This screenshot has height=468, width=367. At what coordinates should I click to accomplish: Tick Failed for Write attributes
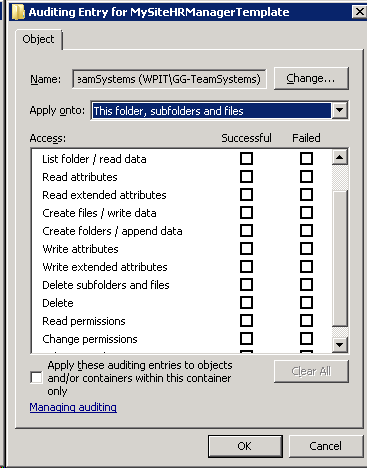[306, 249]
